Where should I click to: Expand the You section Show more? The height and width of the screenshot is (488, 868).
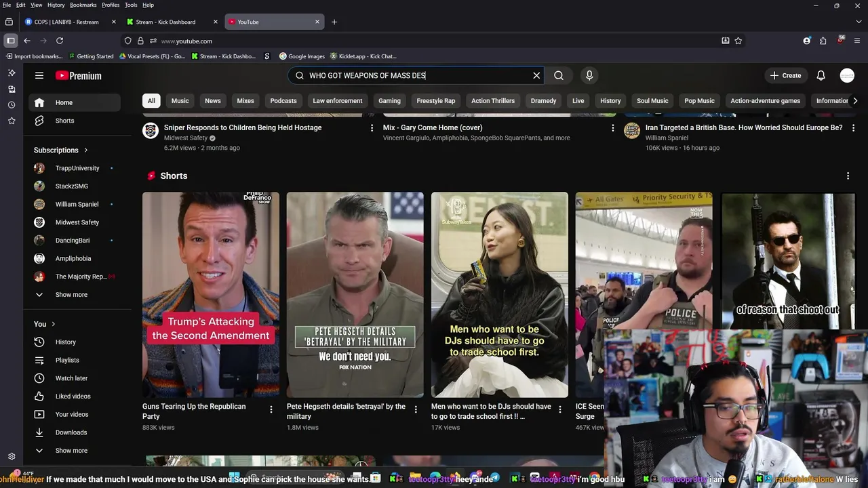point(75,451)
